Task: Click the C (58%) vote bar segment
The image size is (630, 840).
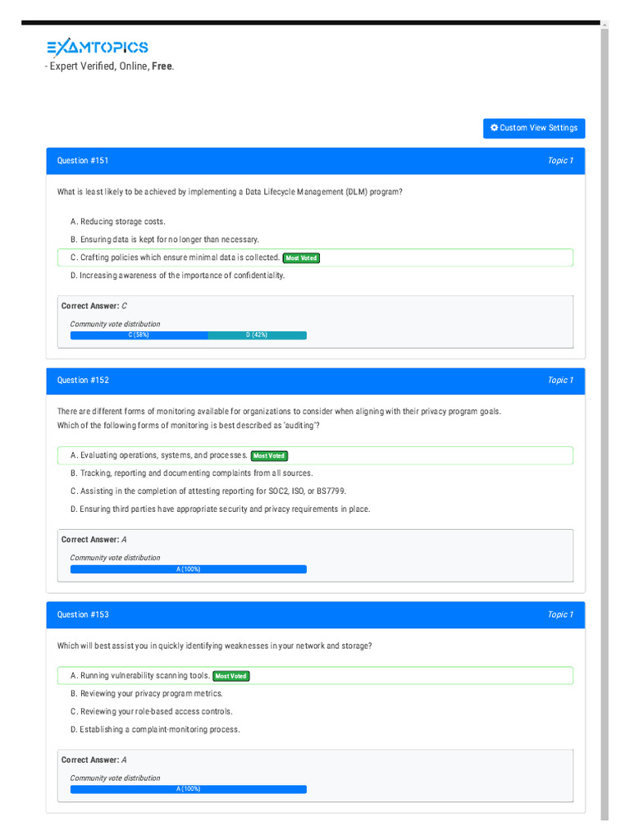Action: 139,335
